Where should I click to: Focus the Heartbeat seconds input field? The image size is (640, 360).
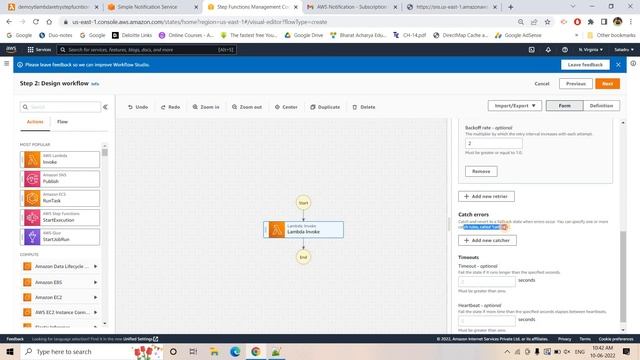click(x=487, y=320)
